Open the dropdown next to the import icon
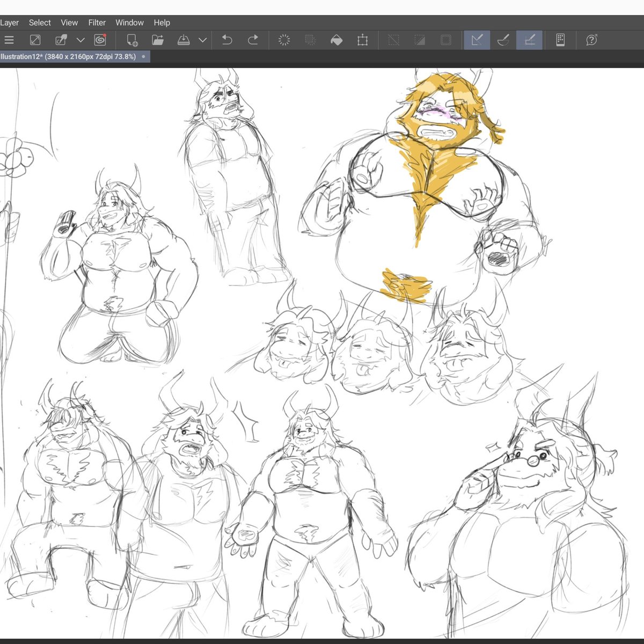The image size is (644, 644). tap(80, 40)
